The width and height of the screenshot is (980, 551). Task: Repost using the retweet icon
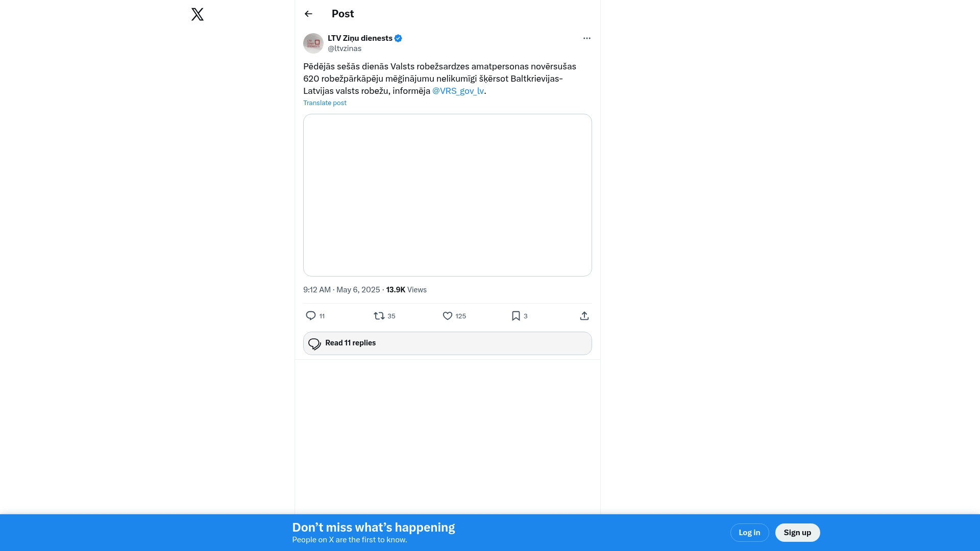tap(379, 316)
